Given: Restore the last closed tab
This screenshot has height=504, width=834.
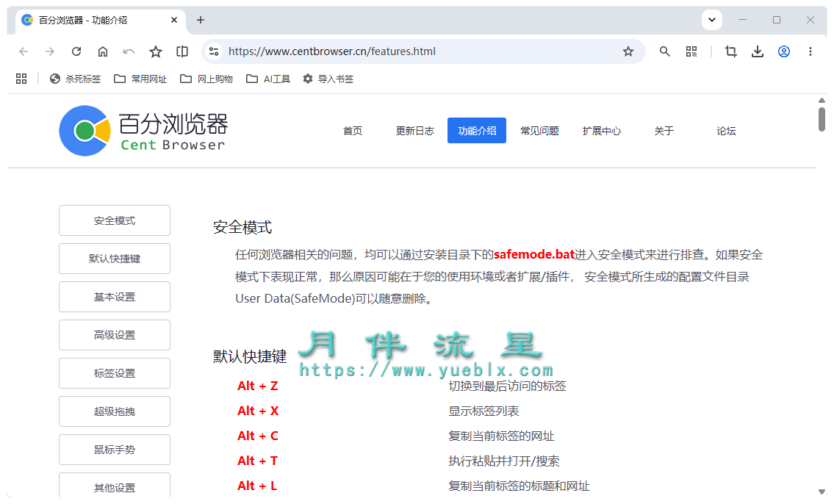Looking at the screenshot, I should (129, 51).
